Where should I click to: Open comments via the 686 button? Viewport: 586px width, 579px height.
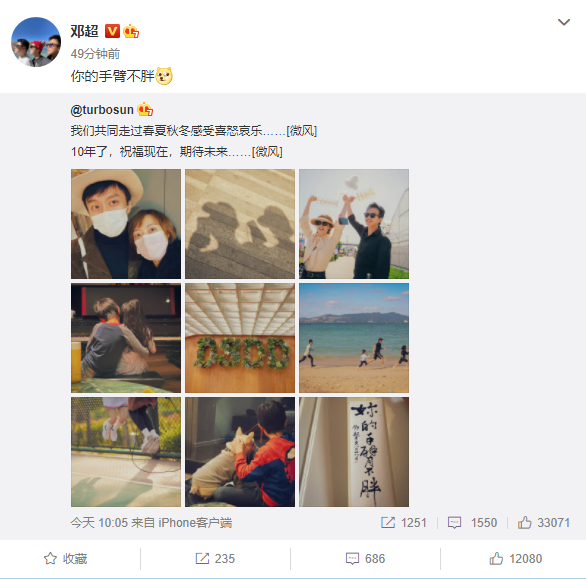tap(366, 559)
